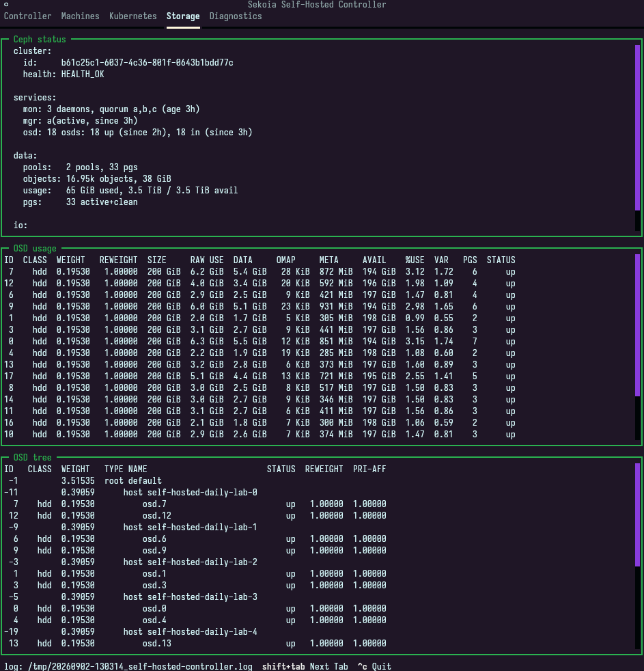
Task: Select osd.4 in the OSD tree
Action: [x=154, y=620]
